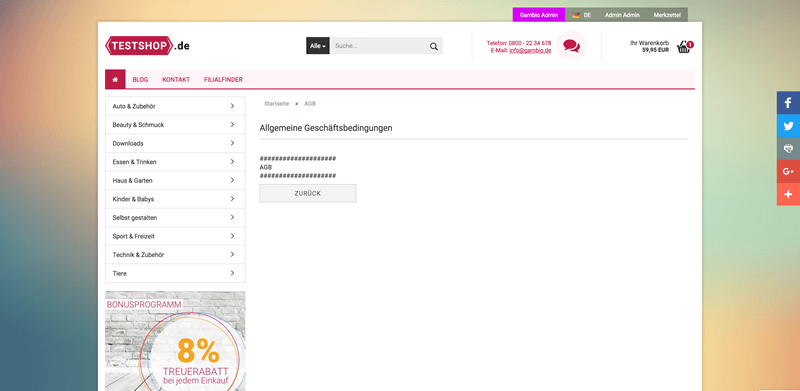Click the 59,95 EUR cart total

[656, 50]
